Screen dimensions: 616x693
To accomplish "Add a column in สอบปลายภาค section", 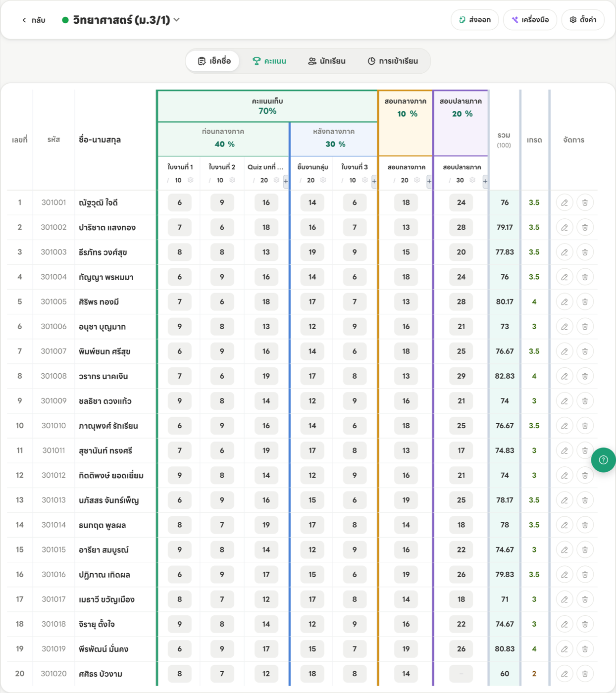I will tap(485, 181).
